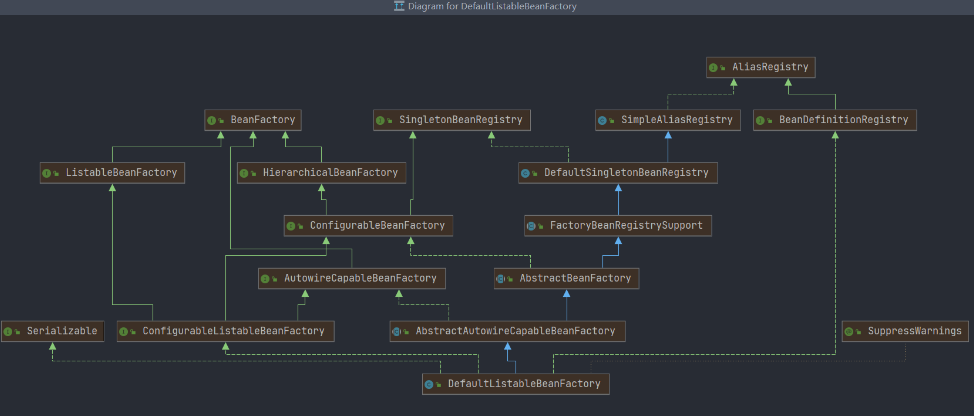Click the class icon of DefaultSingletonBeanRegistry

tap(526, 173)
